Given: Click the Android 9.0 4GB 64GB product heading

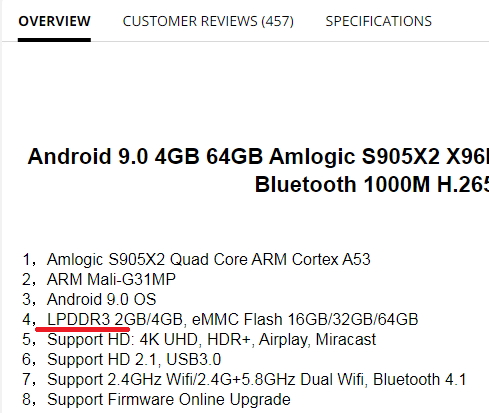Looking at the screenshot, I should click(258, 156).
